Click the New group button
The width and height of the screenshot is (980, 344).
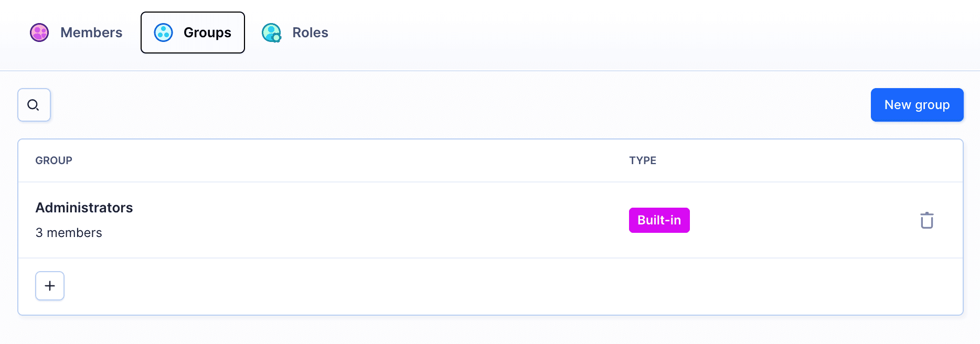tap(917, 105)
